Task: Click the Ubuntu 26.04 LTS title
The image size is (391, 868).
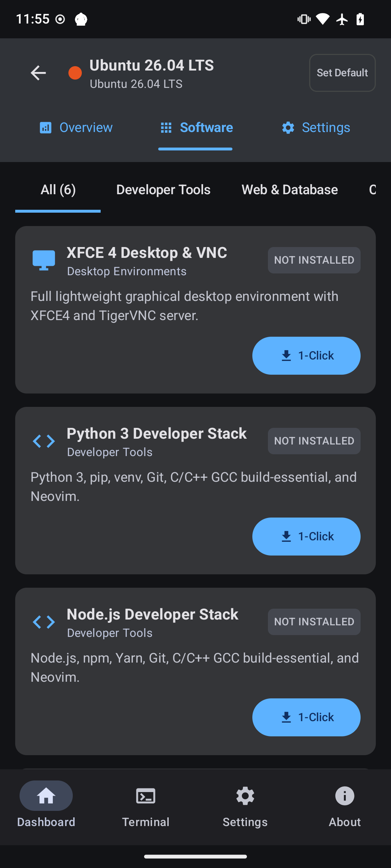Action: [152, 65]
